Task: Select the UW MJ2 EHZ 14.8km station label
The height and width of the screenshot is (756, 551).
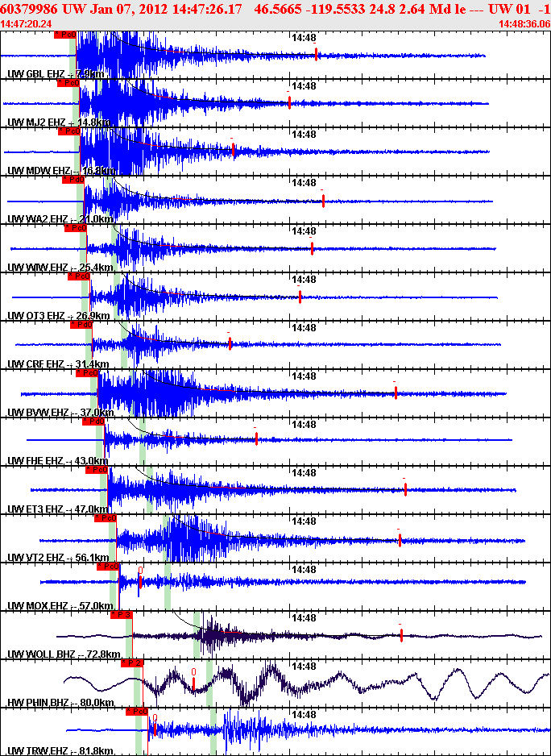Action: click(58, 123)
